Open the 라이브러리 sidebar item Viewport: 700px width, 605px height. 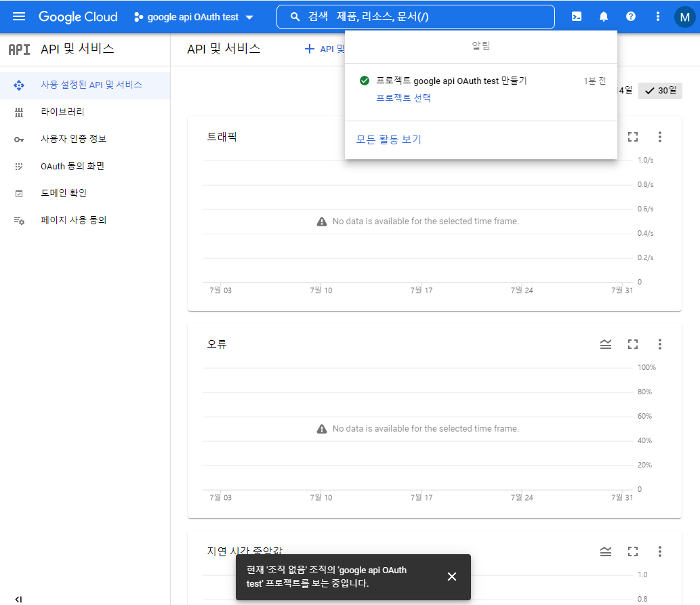85,112
